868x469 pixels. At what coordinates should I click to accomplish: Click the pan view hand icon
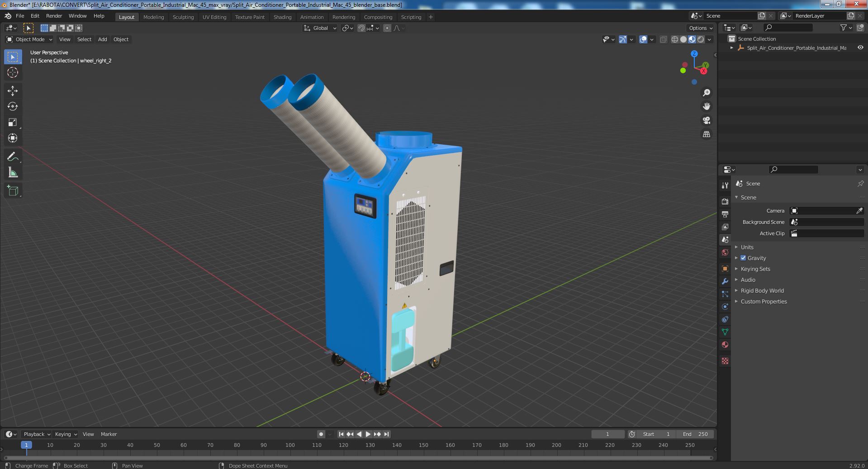tap(707, 107)
